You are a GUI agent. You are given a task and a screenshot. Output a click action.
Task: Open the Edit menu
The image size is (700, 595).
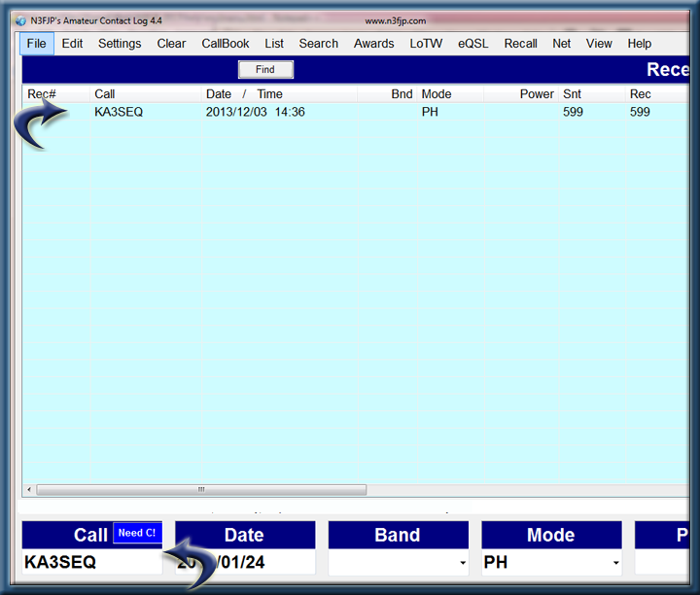(72, 44)
